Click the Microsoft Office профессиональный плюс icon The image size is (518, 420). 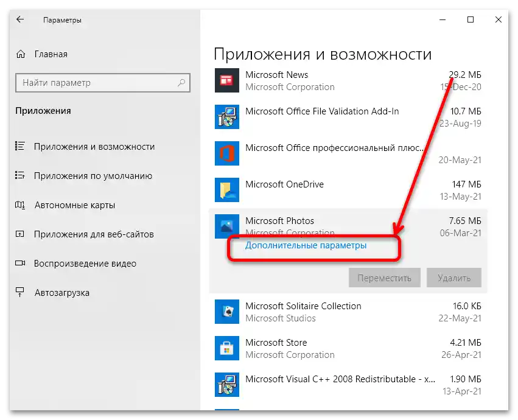coord(227,153)
